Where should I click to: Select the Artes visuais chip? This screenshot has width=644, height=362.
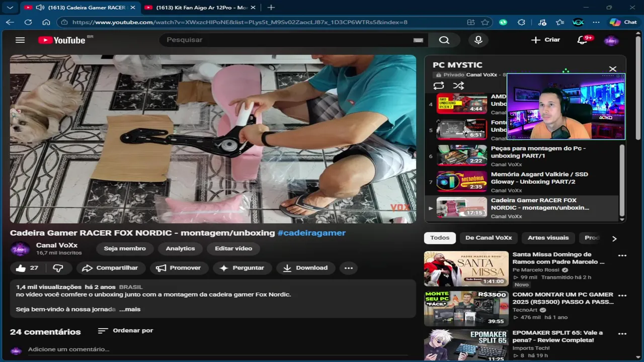[x=548, y=238]
